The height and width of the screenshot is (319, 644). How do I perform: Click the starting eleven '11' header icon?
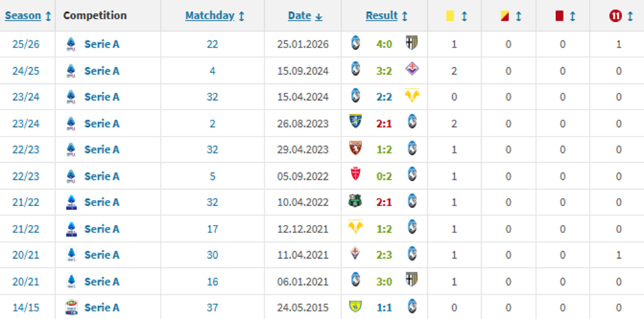(x=616, y=16)
